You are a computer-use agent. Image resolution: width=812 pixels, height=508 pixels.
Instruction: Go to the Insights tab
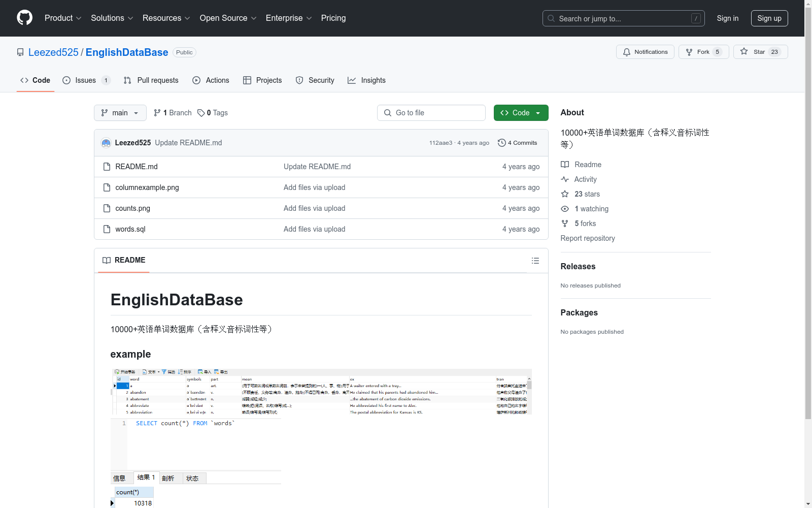(366, 80)
